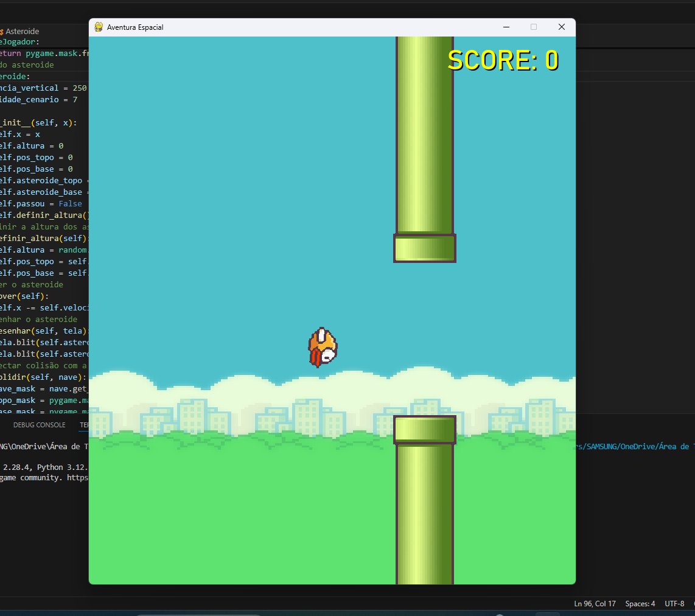Click the maximize button of Aventura Espacial
695x616 pixels.
pyautogui.click(x=534, y=27)
